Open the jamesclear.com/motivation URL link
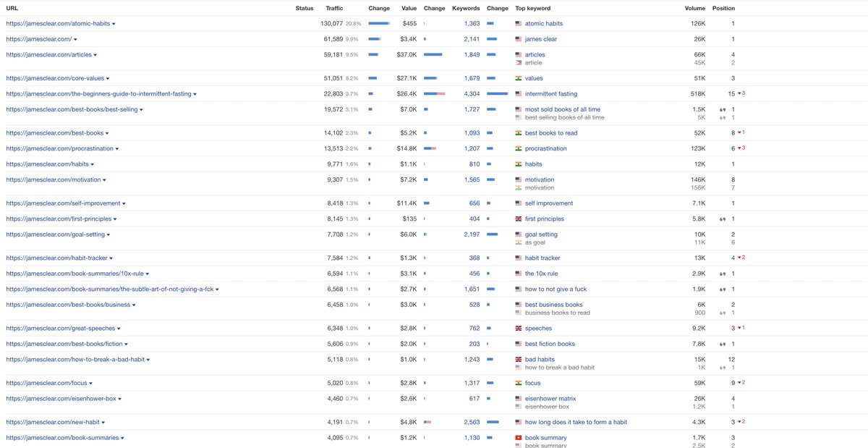Viewport: 868px width, 448px height. tap(53, 180)
